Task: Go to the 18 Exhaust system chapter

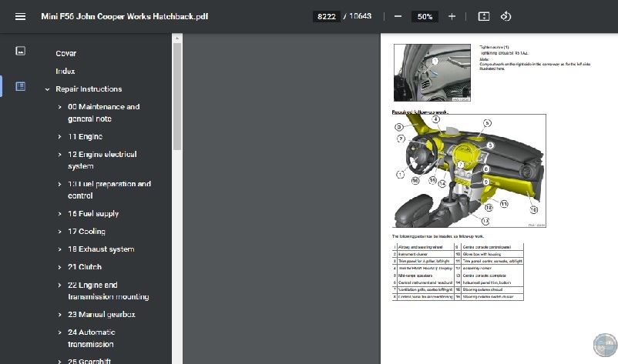Action: coord(101,249)
